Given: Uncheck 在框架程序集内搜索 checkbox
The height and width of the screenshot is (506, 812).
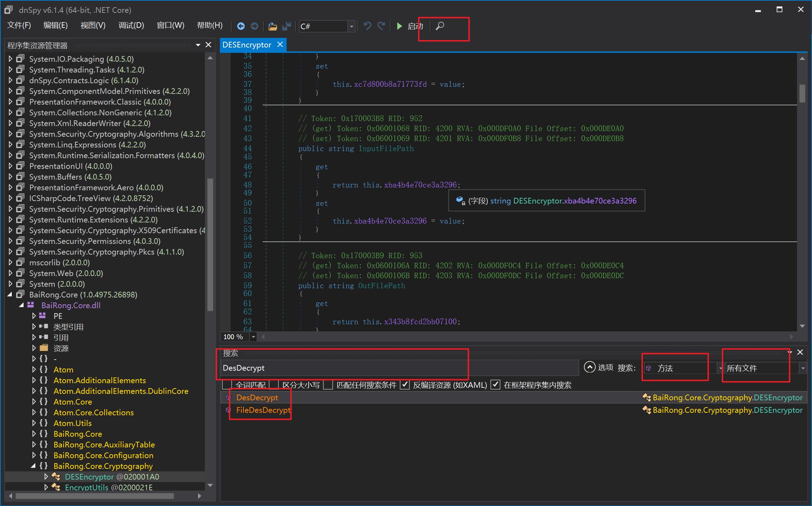Looking at the screenshot, I should (x=495, y=385).
